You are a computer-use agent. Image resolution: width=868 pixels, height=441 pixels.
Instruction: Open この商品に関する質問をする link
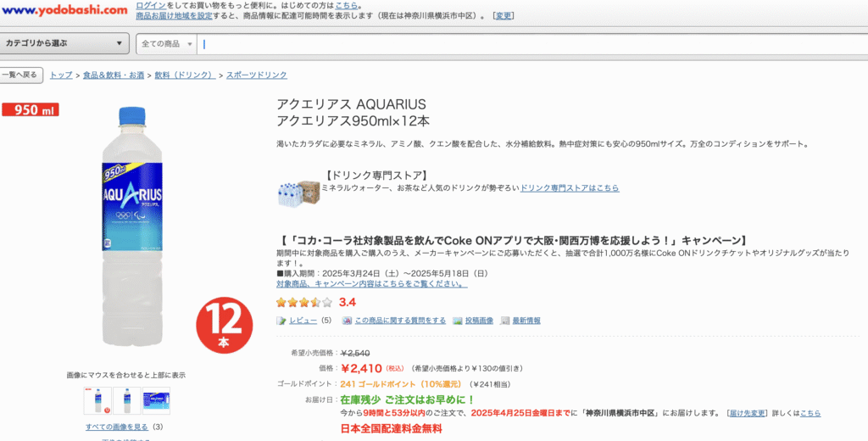400,321
